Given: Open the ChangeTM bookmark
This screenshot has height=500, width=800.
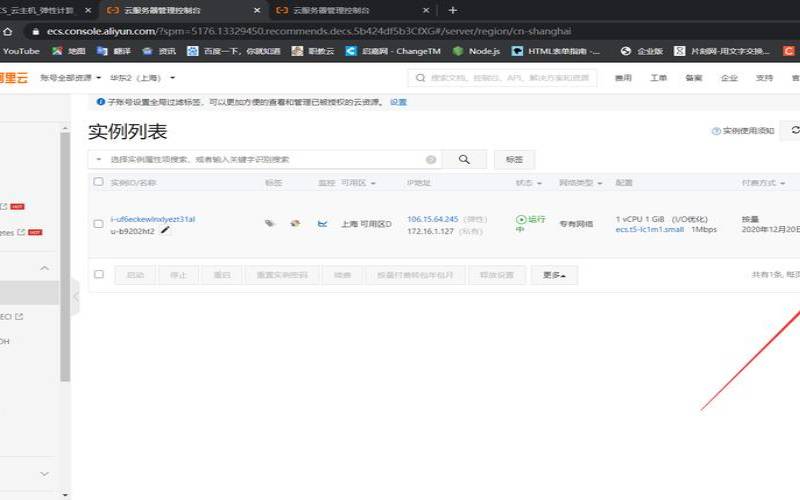Looking at the screenshot, I should (393, 51).
